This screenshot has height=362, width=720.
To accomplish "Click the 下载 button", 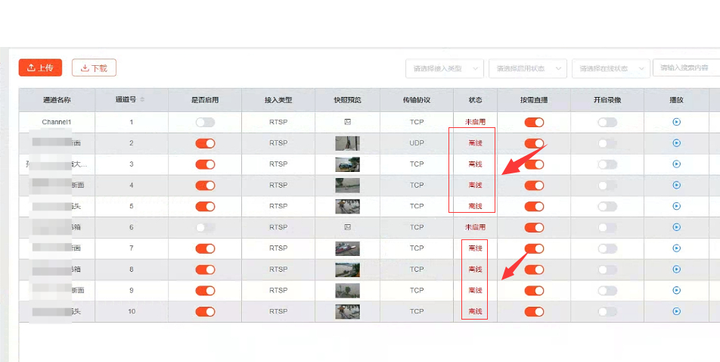I will tap(94, 68).
